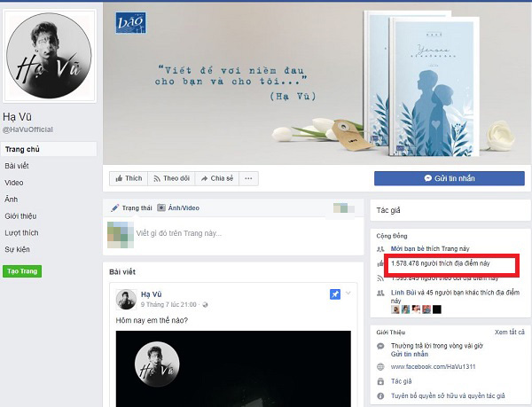Screen dimensions: 532x407
Task: Click the blue pinned post icon
Action: [335, 294]
